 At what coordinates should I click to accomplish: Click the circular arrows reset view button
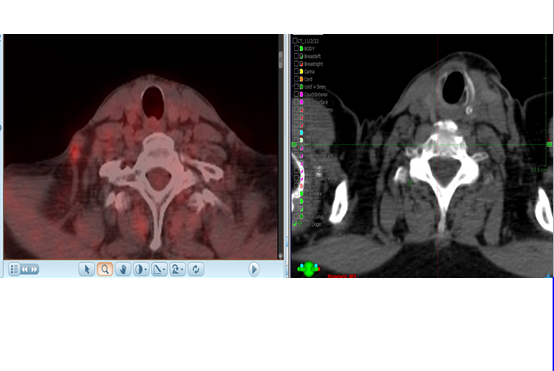tap(196, 269)
